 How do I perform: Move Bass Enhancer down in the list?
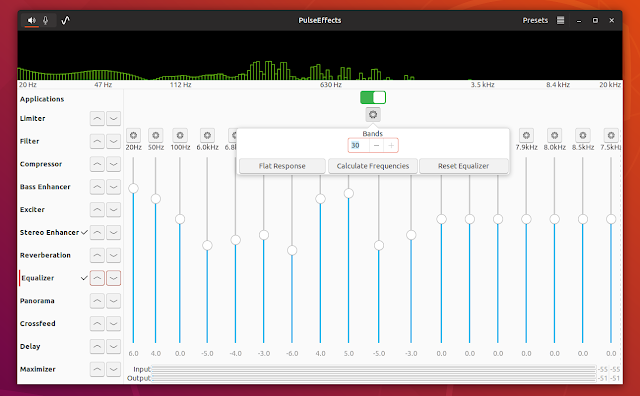113,187
